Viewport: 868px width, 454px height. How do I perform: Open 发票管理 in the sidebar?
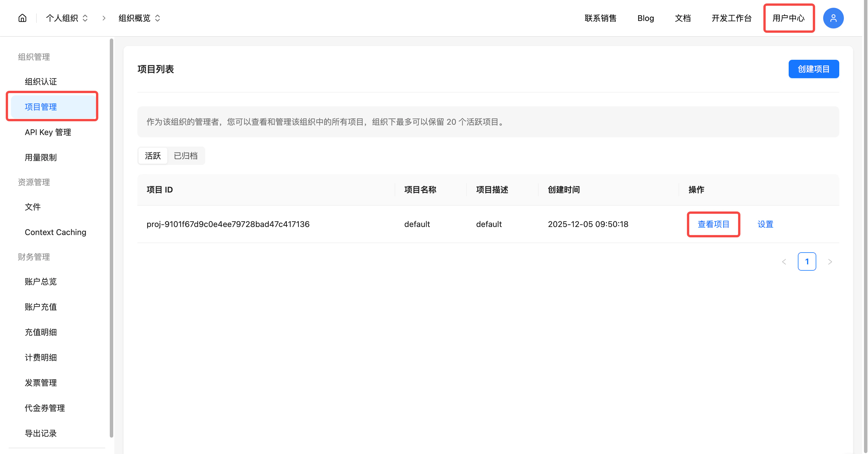pyautogui.click(x=41, y=383)
